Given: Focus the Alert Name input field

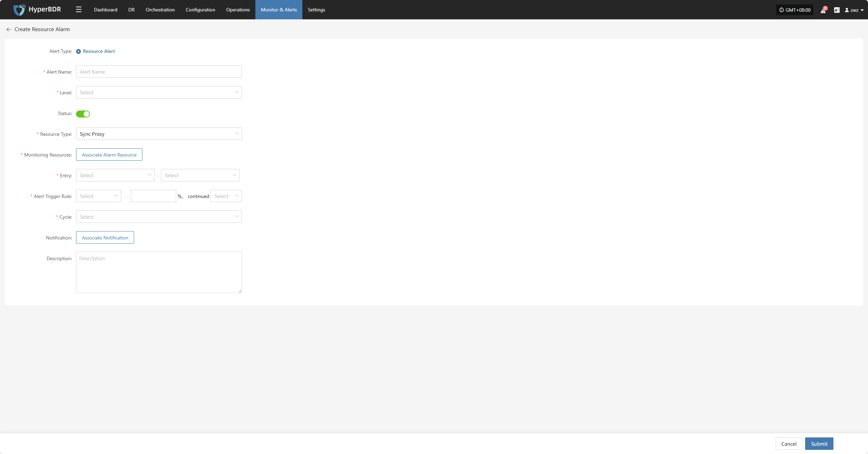Looking at the screenshot, I should (x=159, y=72).
